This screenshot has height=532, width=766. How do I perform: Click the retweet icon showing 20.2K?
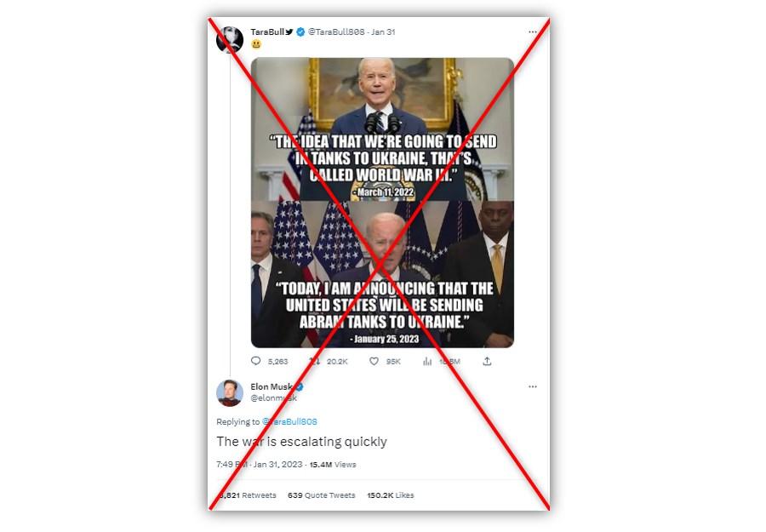click(x=315, y=361)
